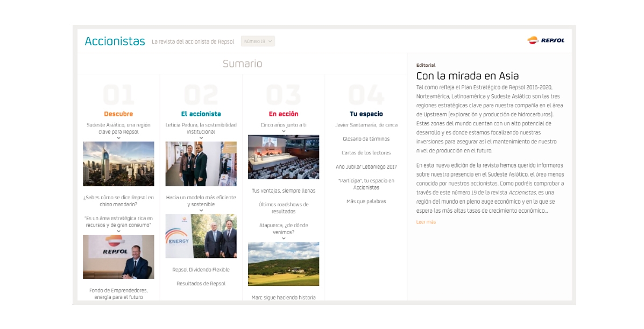Open article Es un área estratégica rica
Viewport: 644px width, 329px height.
pos(118,221)
